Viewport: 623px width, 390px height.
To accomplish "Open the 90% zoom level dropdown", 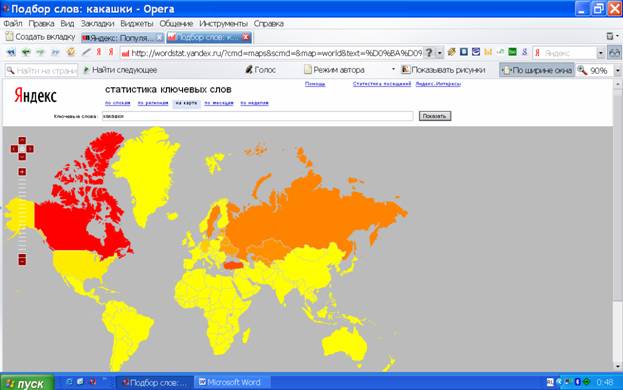I will (617, 71).
